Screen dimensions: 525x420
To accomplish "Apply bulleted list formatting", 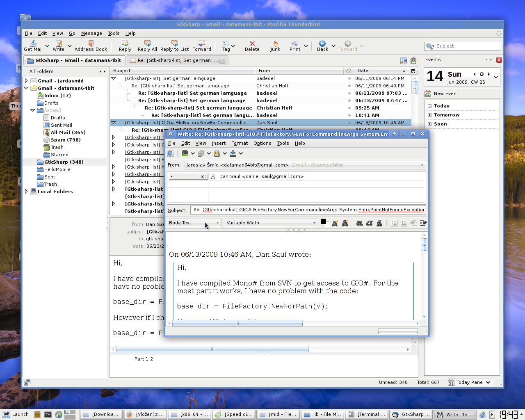I will tap(394, 223).
